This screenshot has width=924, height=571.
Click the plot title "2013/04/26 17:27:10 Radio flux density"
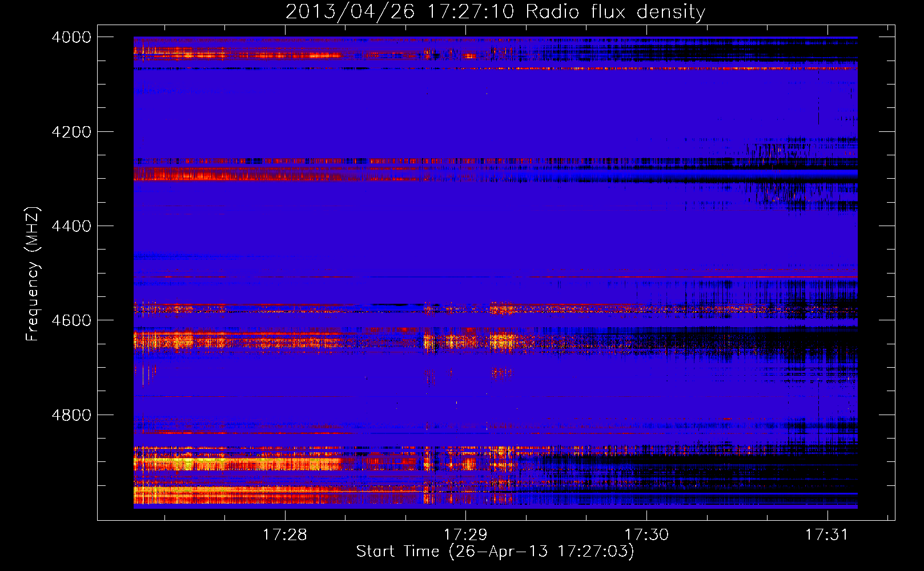[495, 11]
